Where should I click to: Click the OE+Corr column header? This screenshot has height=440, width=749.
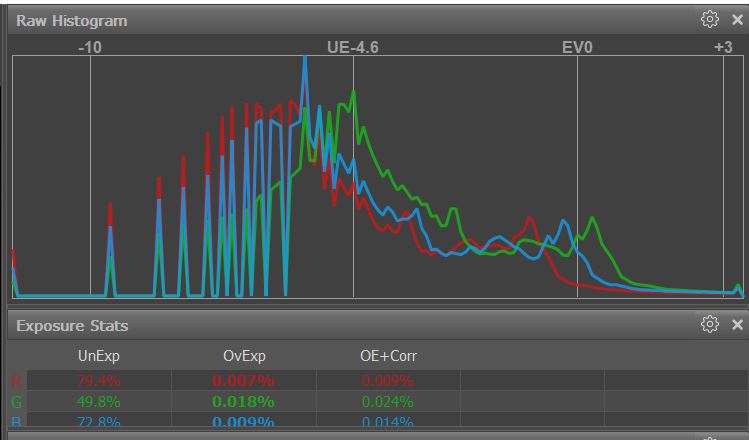(389, 356)
